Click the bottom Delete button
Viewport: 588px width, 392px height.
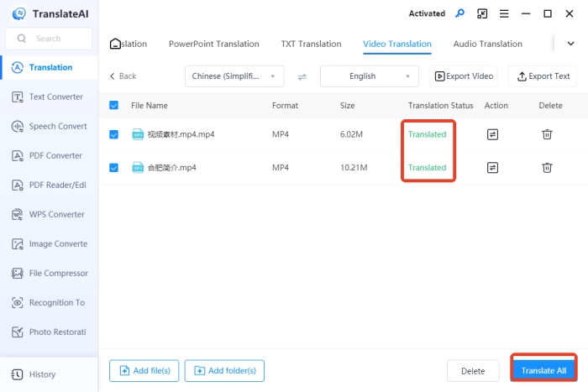pos(473,371)
